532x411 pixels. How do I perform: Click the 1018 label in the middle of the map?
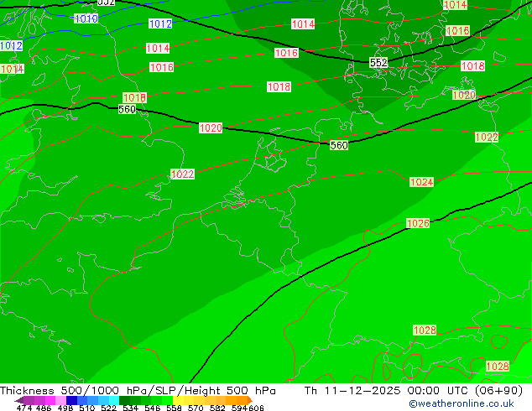279,86
